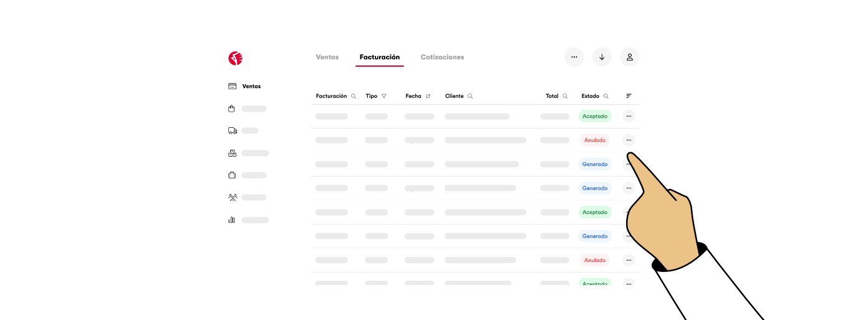
Task: Open the people group sidebar section
Action: [x=232, y=197]
